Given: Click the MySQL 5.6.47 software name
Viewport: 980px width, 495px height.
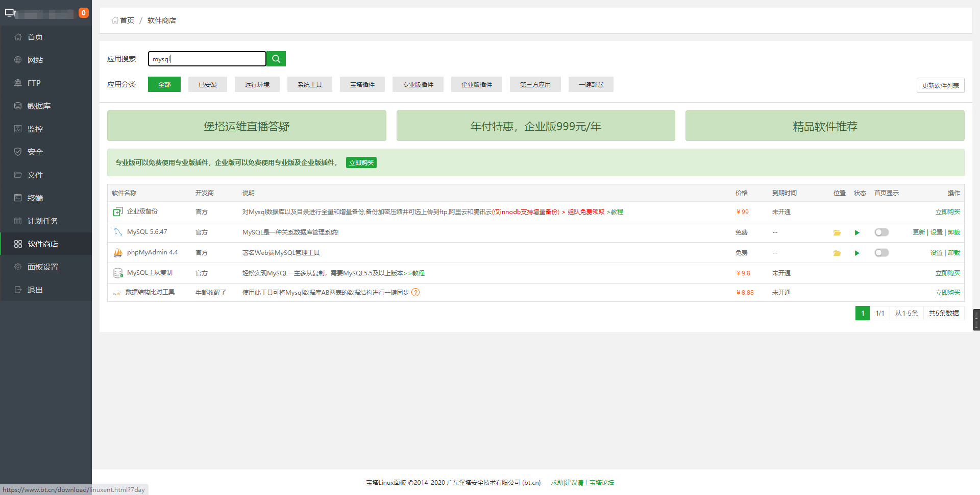Looking at the screenshot, I should click(147, 232).
